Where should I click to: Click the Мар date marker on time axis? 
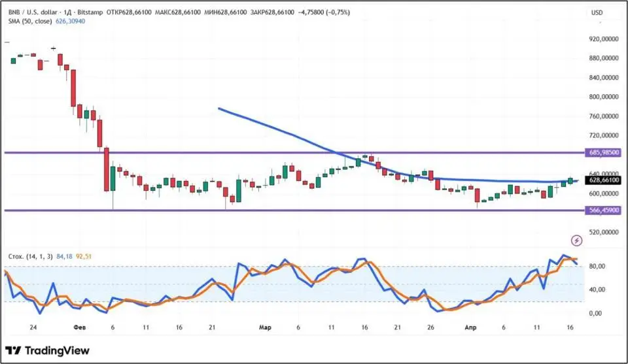click(x=265, y=327)
